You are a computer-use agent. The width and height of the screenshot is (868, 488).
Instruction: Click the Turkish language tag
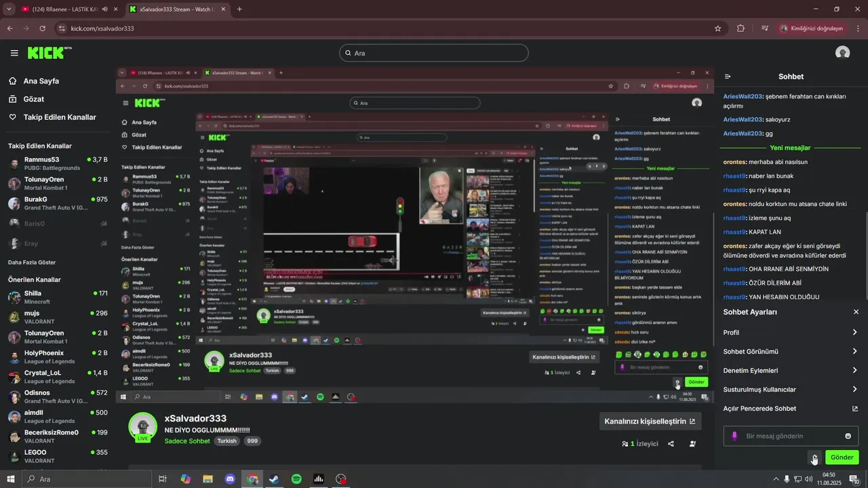pyautogui.click(x=227, y=441)
